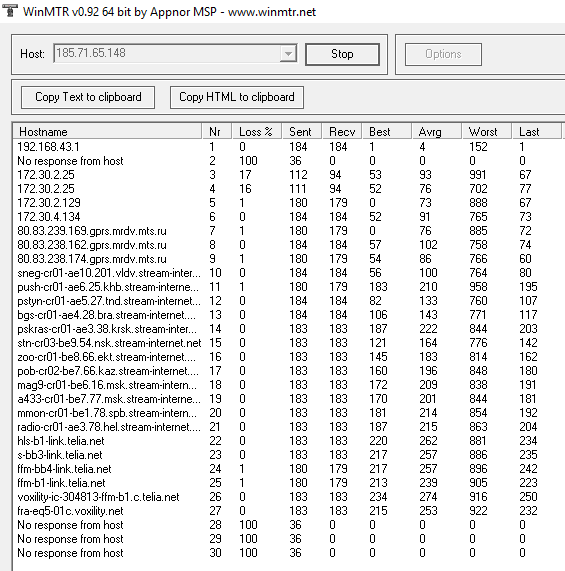The width and height of the screenshot is (565, 571).
Task: Click the Worst column header
Action: click(487, 131)
